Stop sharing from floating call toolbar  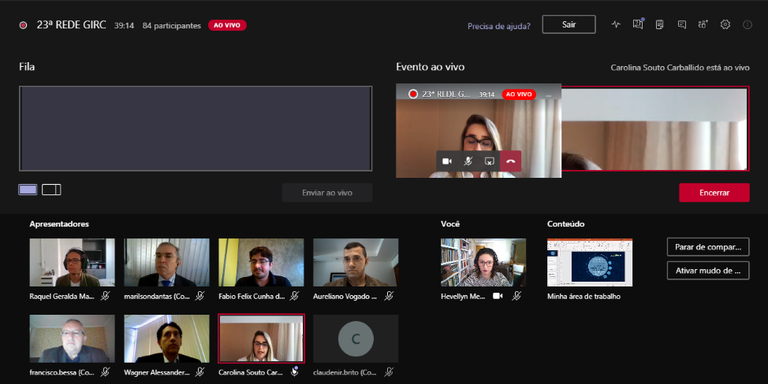pyautogui.click(x=489, y=161)
